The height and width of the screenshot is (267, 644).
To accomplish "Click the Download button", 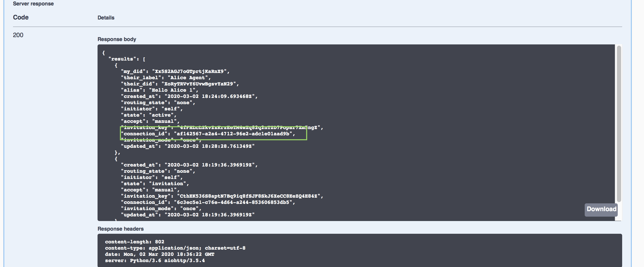I will [x=601, y=209].
